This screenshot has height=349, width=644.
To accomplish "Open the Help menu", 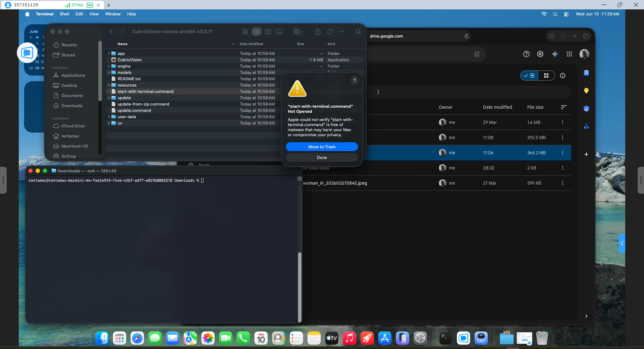I will [x=131, y=14].
